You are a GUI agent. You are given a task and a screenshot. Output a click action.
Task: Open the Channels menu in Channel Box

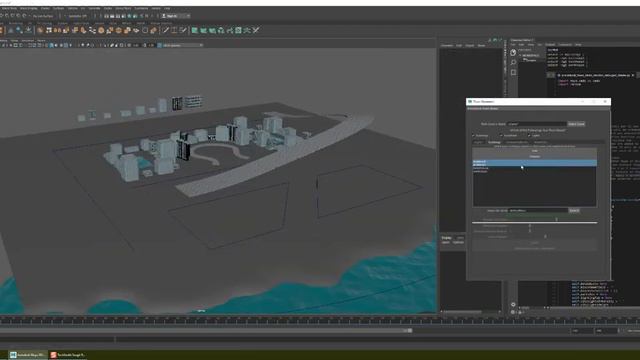pyautogui.click(x=447, y=45)
